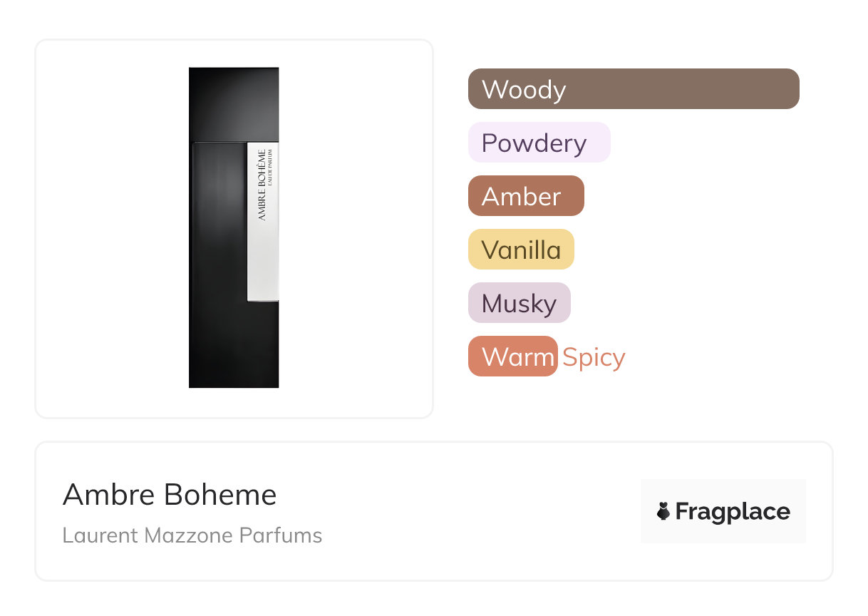This screenshot has height=616, width=868.
Task: Pick the Musky accord bar
Action: tap(563, 303)
